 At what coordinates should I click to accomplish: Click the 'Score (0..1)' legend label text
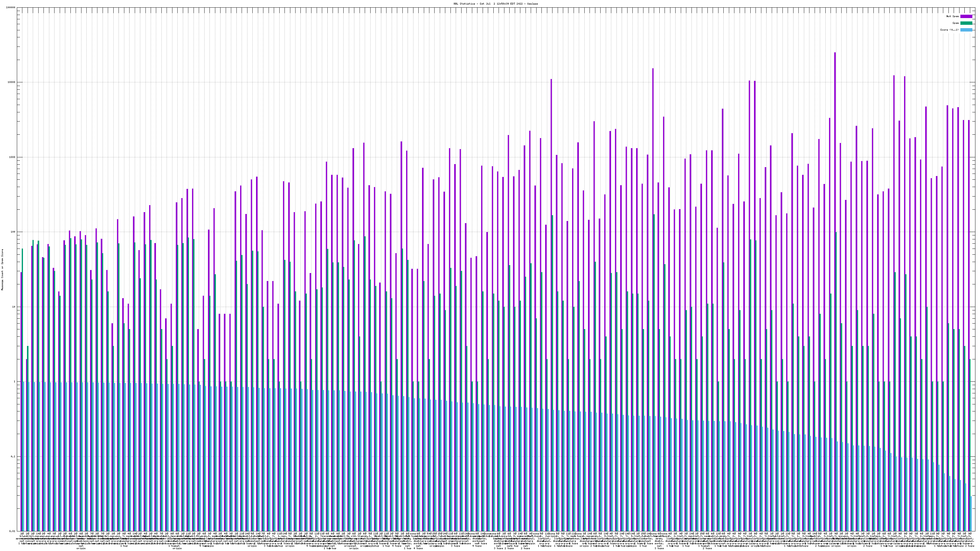click(949, 30)
